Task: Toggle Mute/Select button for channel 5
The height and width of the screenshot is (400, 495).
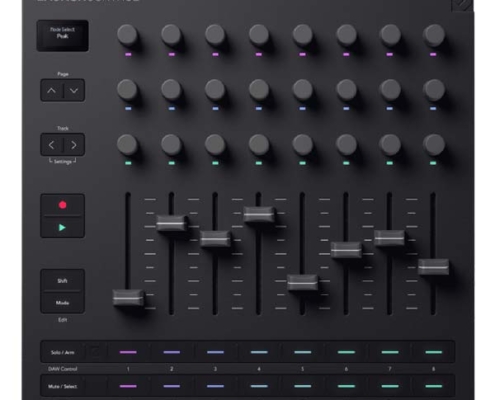Action: coord(303,386)
